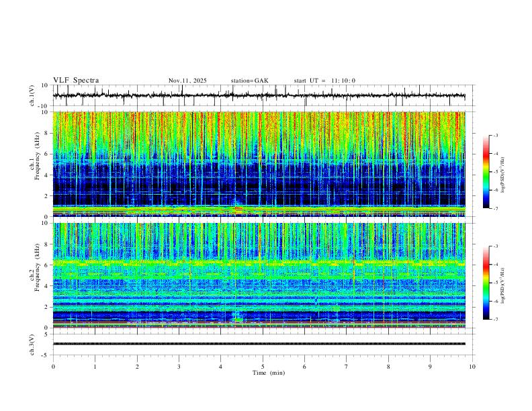Click the "Time (min)" axis title
This screenshot has height=411, width=532.
point(269,373)
